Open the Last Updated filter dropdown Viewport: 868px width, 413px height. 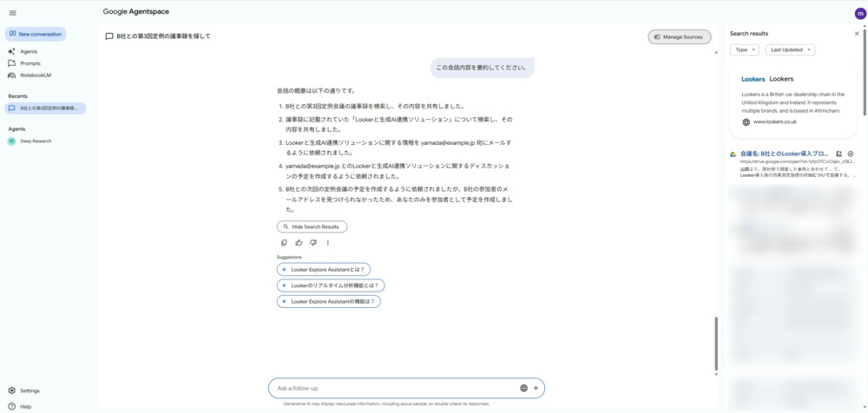(x=790, y=49)
